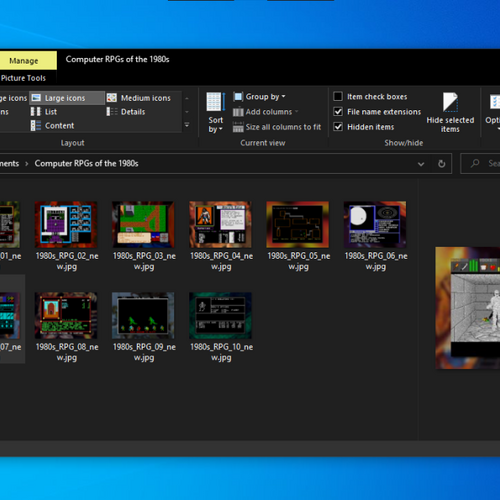Select thumbnail 1980s_RPG_05_new.jpg
Image resolution: width=500 pixels, height=500 pixels.
(x=298, y=224)
